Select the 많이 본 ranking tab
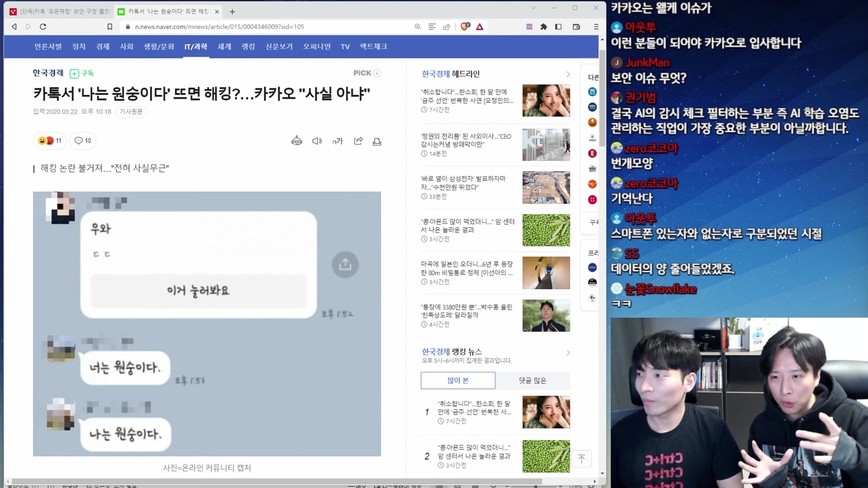The width and height of the screenshot is (868, 488). coord(458,381)
